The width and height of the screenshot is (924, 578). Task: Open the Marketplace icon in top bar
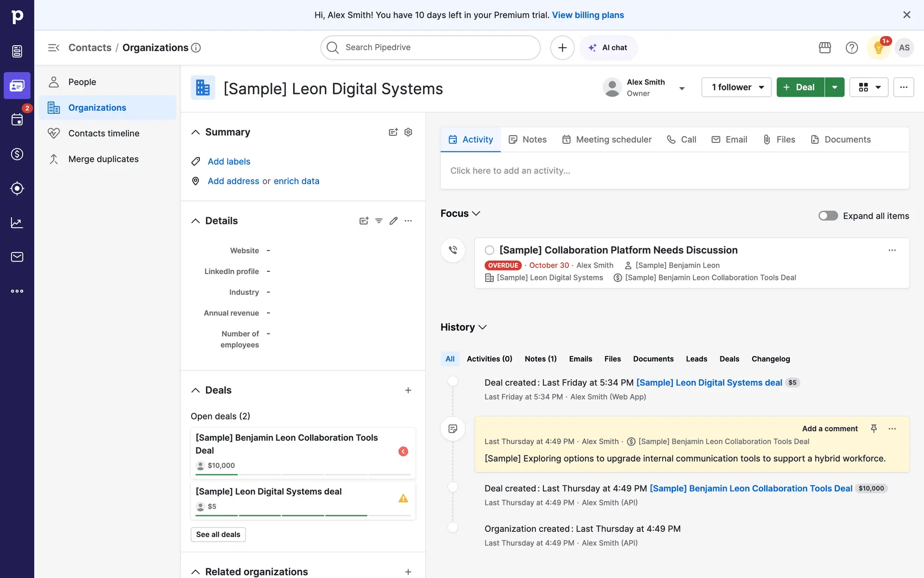tap(825, 48)
